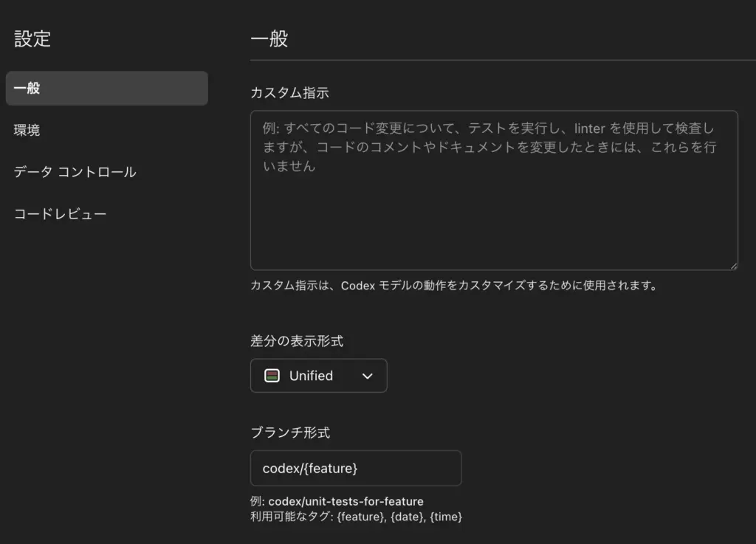Click the 一般 page heading
Image resolution: width=756 pixels, height=544 pixels.
(269, 39)
